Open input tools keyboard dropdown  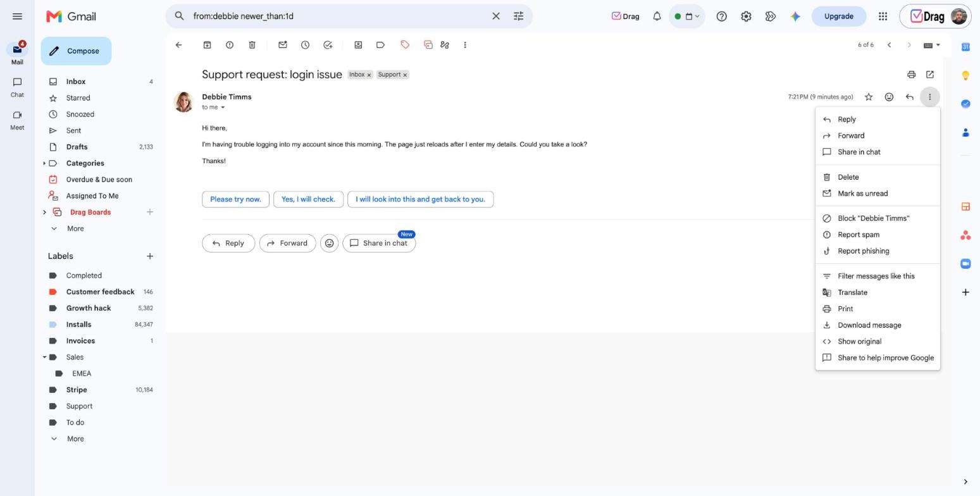tap(933, 45)
